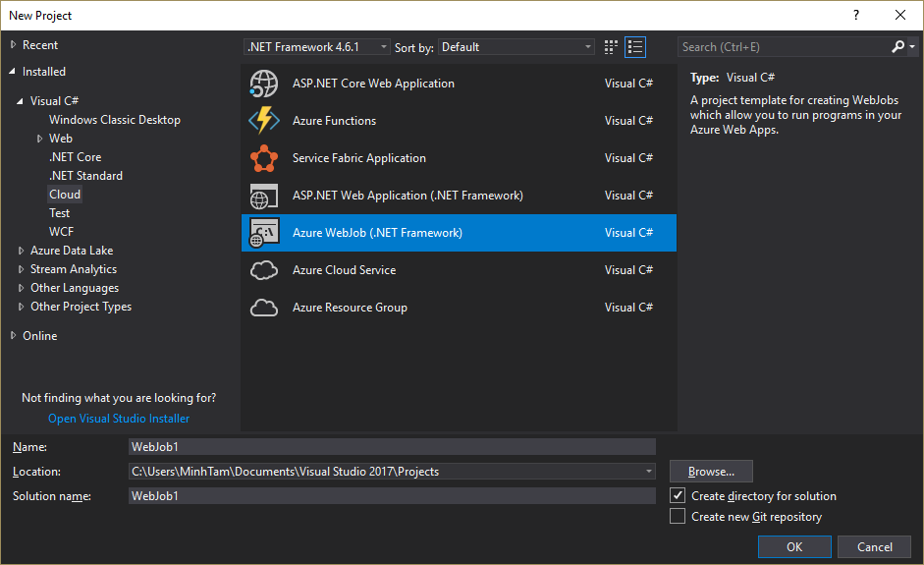This screenshot has height=565, width=924.
Task: Select Service Fabric Application template text
Action: pyautogui.click(x=358, y=158)
